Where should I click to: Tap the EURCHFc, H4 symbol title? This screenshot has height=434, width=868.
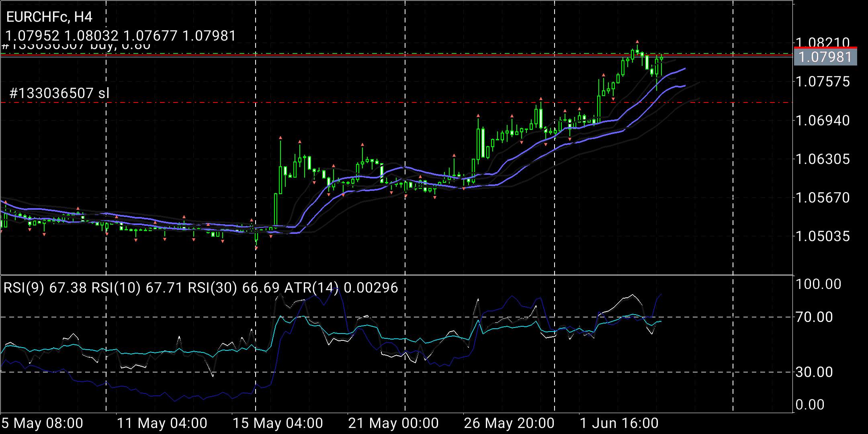(x=49, y=17)
